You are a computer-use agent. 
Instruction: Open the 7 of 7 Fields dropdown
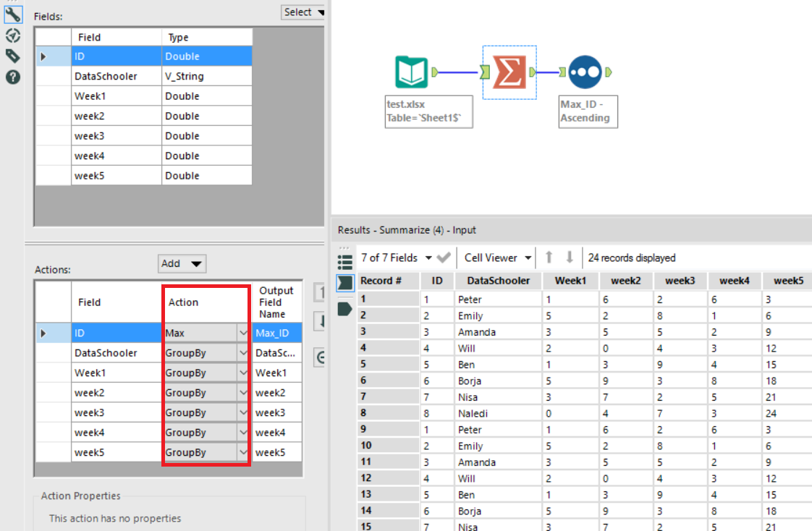397,258
